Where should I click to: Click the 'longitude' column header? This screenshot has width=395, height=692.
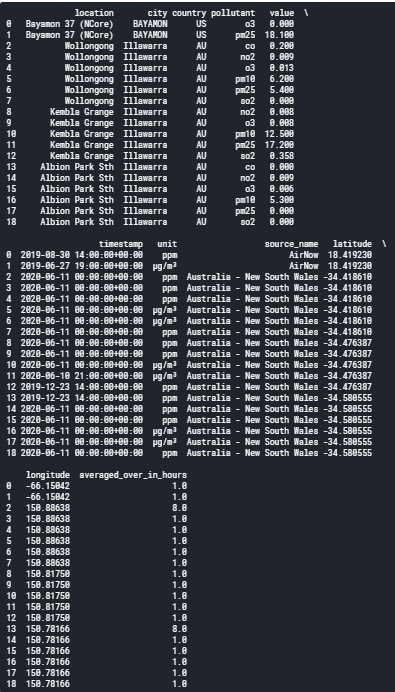48,475
